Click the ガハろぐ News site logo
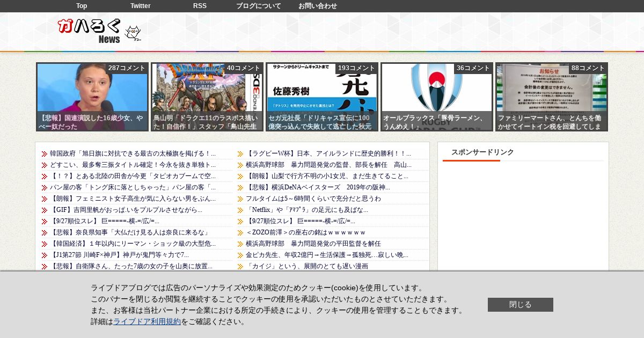 [x=90, y=31]
